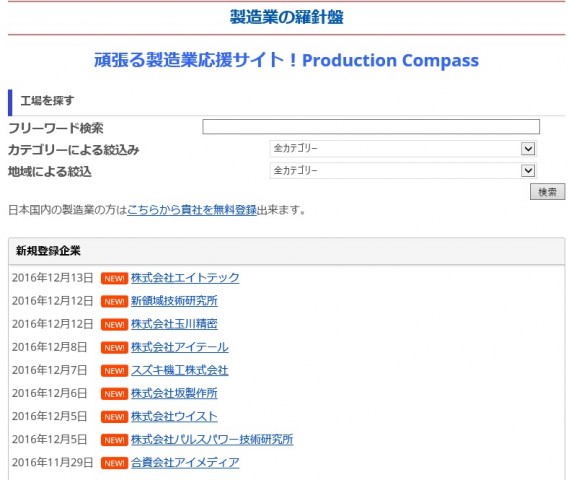Click NEW! badge beside 株式会社ウイスト

click(114, 417)
